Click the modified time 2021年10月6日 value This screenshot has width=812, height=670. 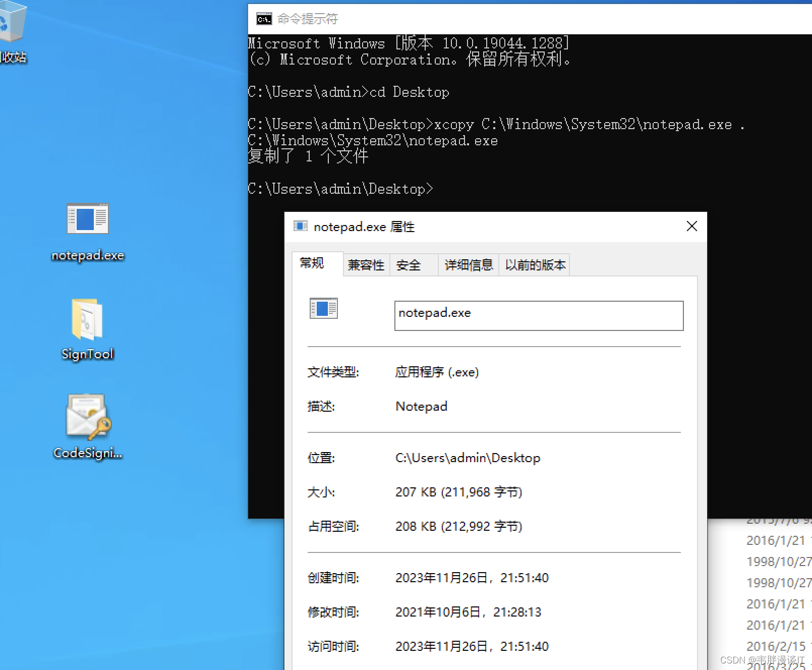click(468, 612)
